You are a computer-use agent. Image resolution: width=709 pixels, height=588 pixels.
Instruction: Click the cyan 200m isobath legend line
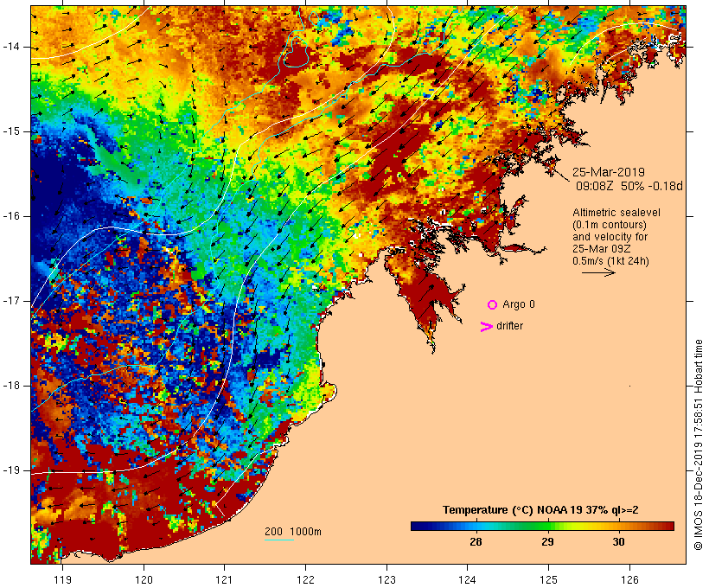pyautogui.click(x=279, y=540)
